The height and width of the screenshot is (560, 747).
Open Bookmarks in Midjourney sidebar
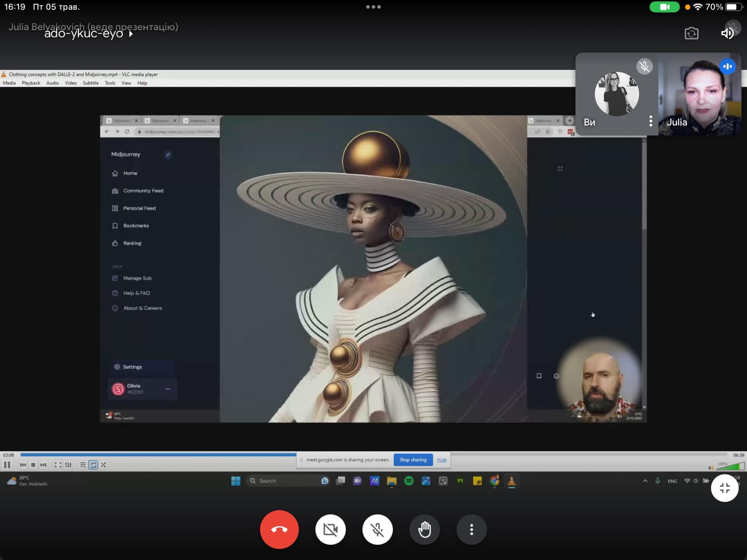(130, 226)
